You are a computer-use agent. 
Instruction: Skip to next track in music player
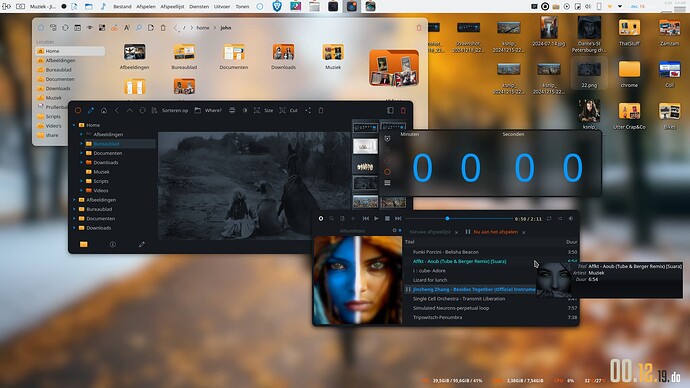pos(398,218)
